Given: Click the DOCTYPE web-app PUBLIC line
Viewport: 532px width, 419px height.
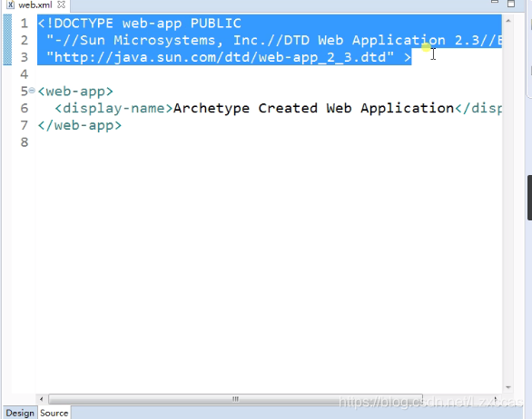Looking at the screenshot, I should pyautogui.click(x=140, y=24).
